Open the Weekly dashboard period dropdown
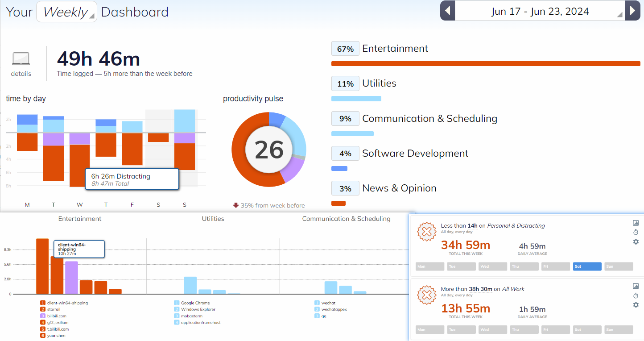 67,12
